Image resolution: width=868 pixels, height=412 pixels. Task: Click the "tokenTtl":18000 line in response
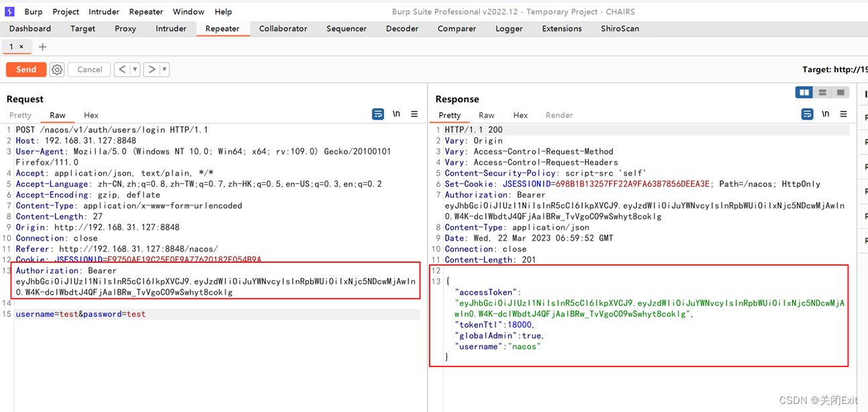point(495,325)
